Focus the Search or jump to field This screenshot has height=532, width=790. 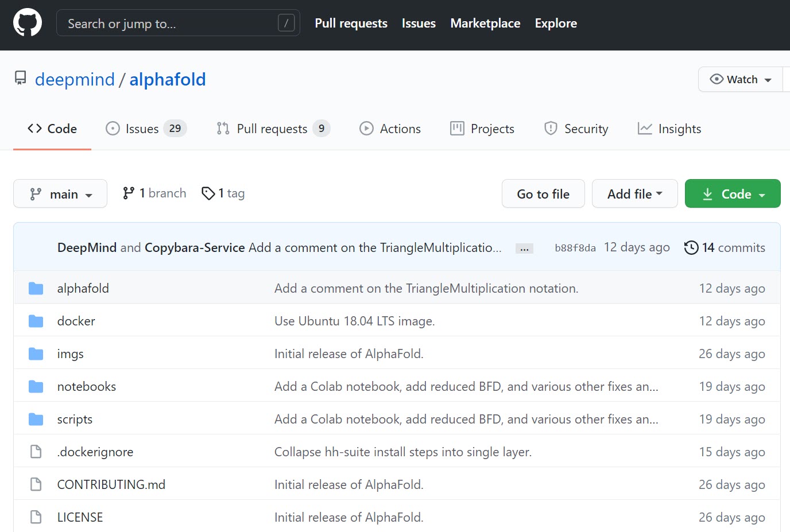pos(178,23)
